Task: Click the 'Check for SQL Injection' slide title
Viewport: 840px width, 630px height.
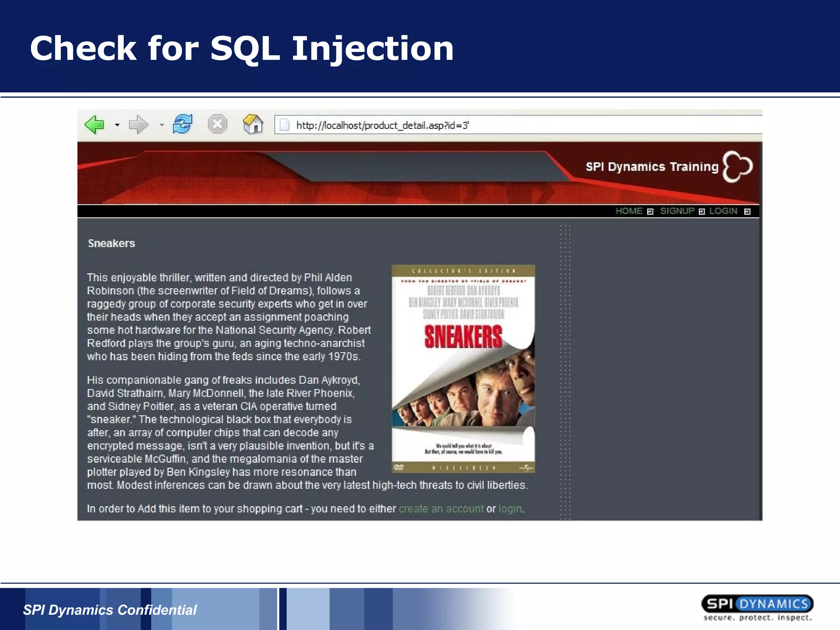Action: click(242, 48)
